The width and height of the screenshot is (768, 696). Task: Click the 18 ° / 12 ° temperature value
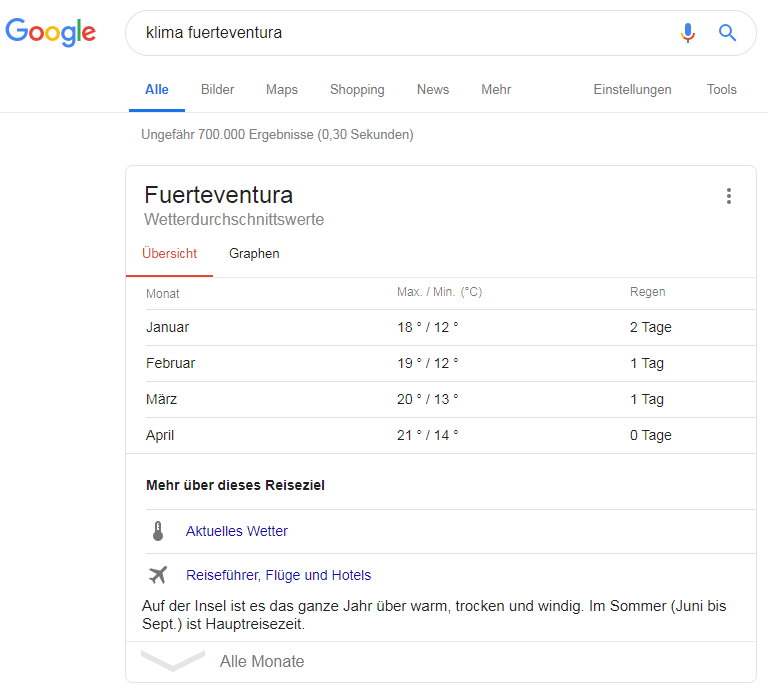click(x=428, y=327)
